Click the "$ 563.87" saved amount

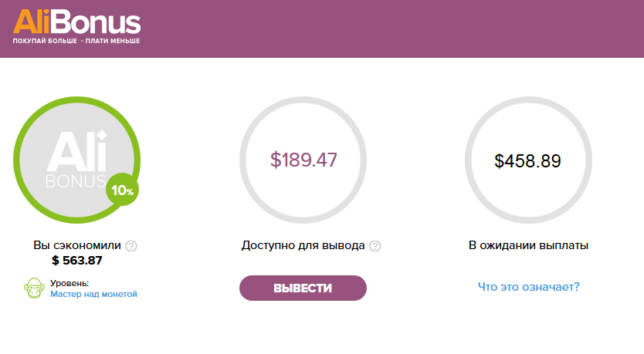[x=76, y=261]
